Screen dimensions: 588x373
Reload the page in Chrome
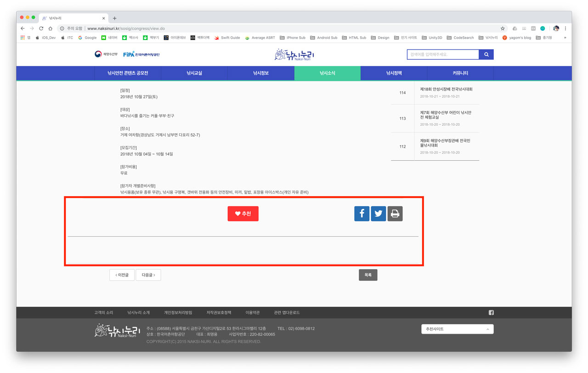41,28
